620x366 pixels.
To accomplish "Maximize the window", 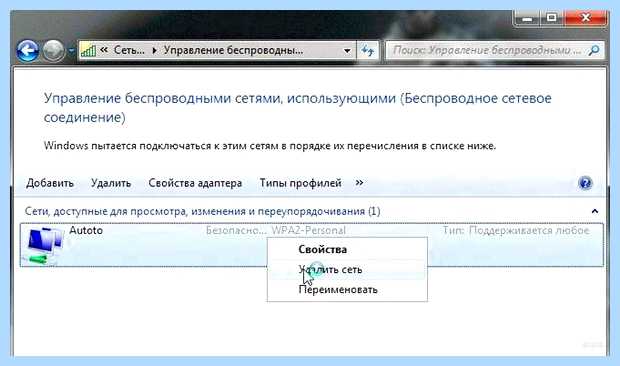I will pos(552,18).
